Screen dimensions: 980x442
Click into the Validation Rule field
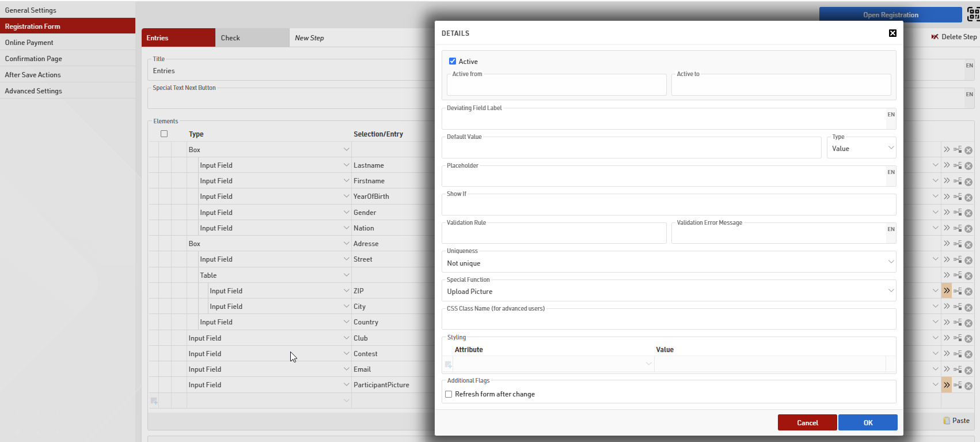553,235
